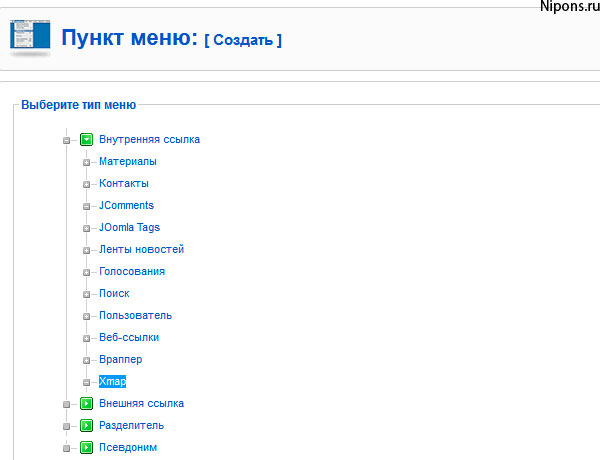600x460 pixels.
Task: Click the green arrow icon beside Внешняя ссылка
Action: [x=86, y=404]
